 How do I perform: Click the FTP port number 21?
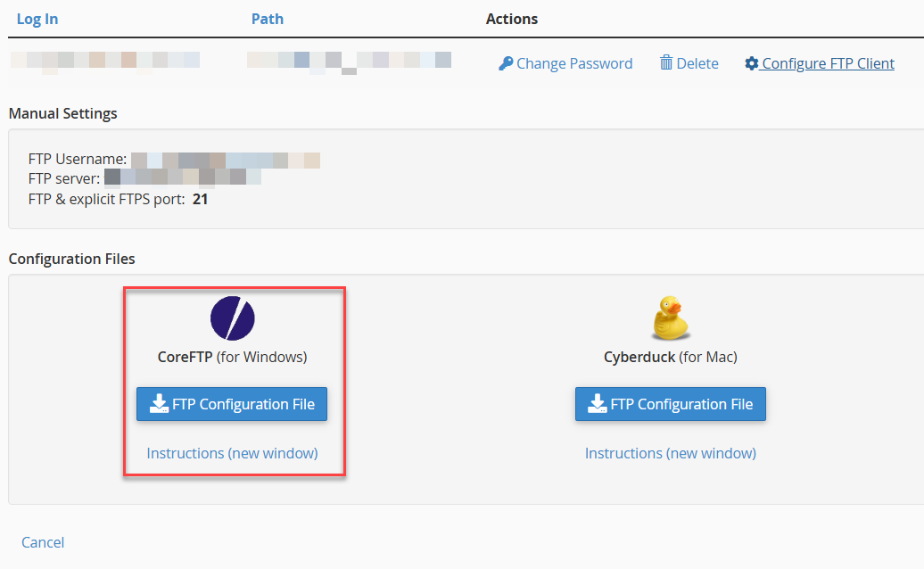click(201, 199)
